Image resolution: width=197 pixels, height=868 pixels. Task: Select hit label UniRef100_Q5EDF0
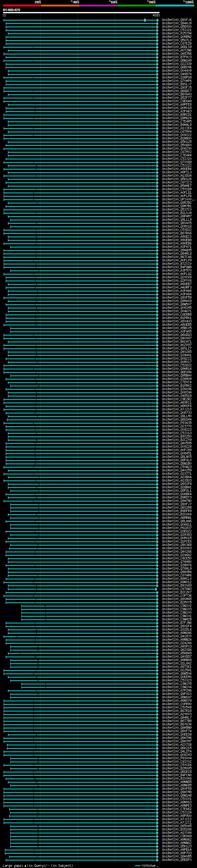click(177, 860)
